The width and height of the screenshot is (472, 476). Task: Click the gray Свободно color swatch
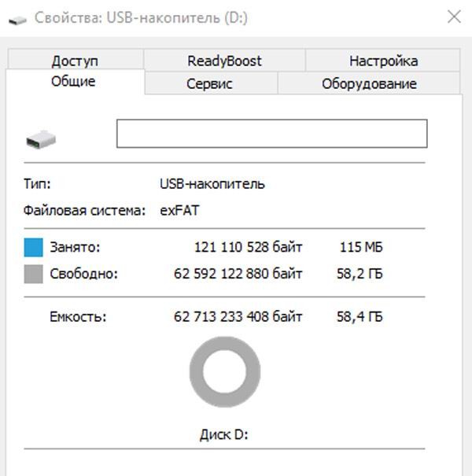click(x=33, y=274)
